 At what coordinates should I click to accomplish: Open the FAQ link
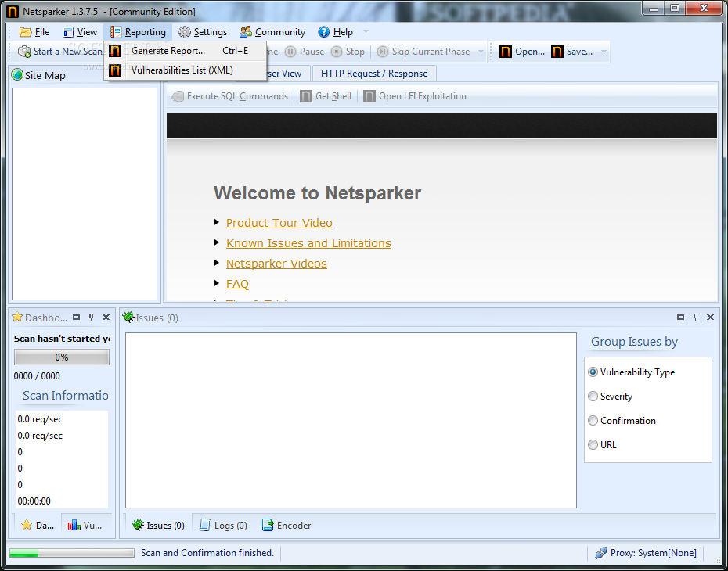[237, 284]
